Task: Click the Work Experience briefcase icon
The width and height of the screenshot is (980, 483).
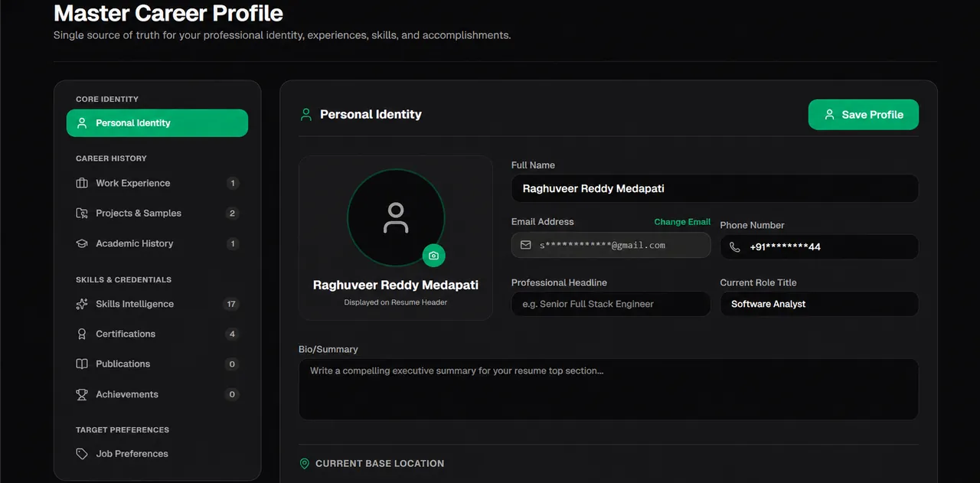Action: [x=82, y=183]
